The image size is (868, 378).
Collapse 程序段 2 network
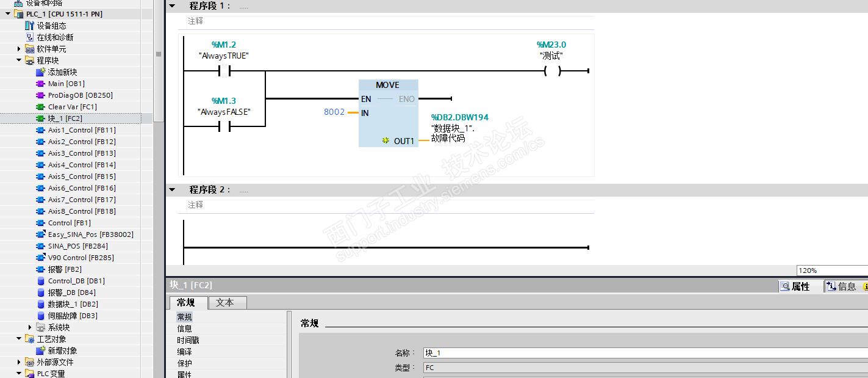(x=172, y=190)
